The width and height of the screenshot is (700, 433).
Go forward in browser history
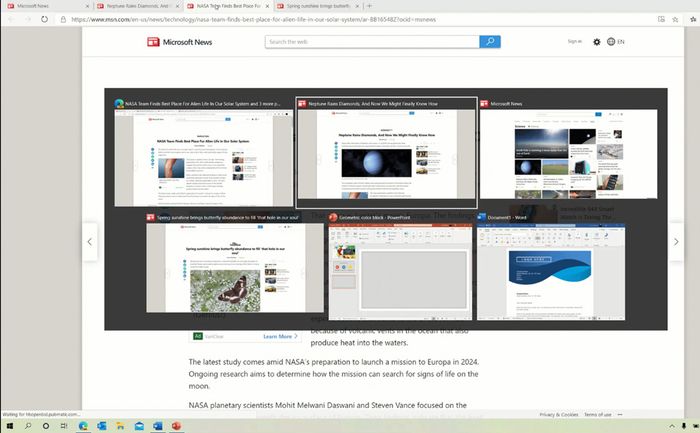[28, 19]
